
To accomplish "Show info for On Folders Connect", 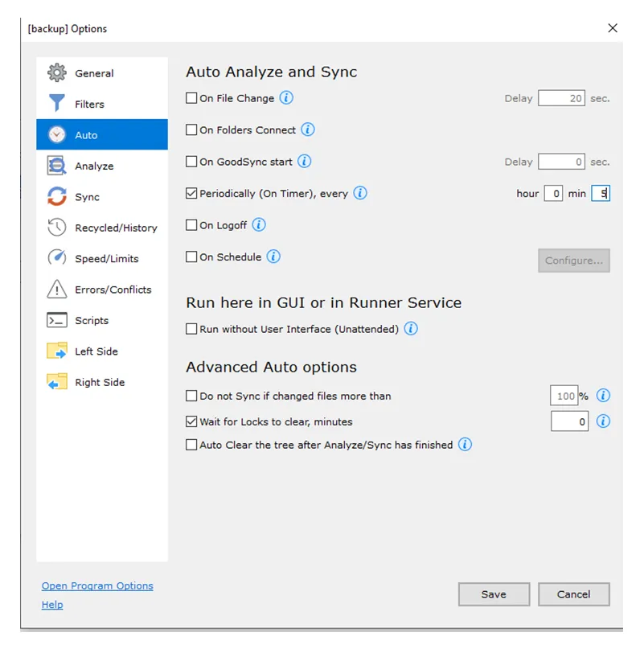I will [307, 129].
